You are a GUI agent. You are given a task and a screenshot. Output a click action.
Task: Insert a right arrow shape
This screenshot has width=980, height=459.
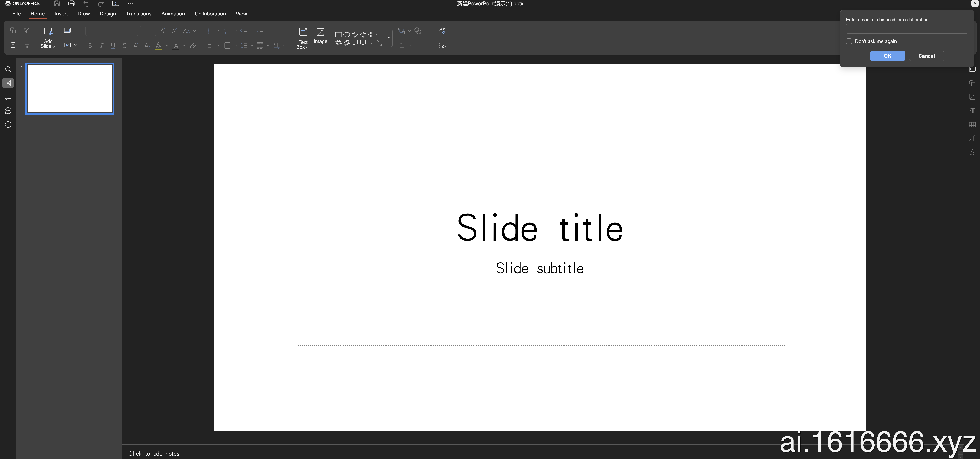(355, 35)
